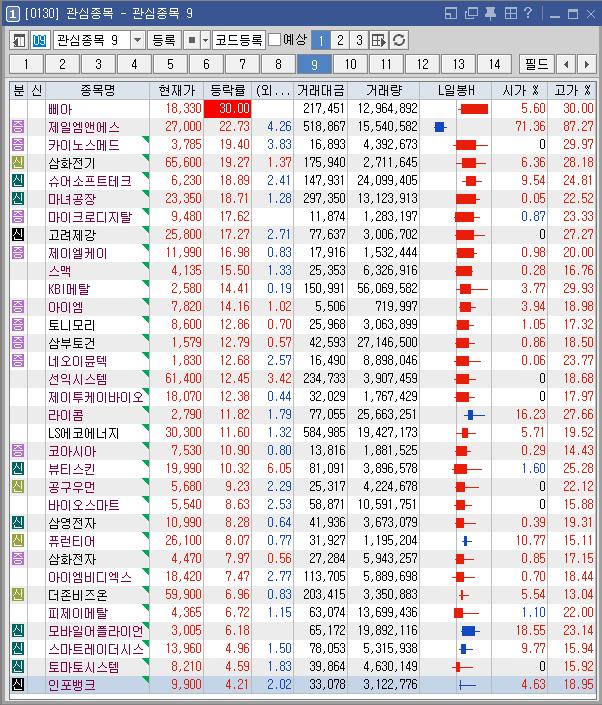Click the title bar screen-shrink icon
The width and height of the screenshot is (602, 705).
[450, 13]
